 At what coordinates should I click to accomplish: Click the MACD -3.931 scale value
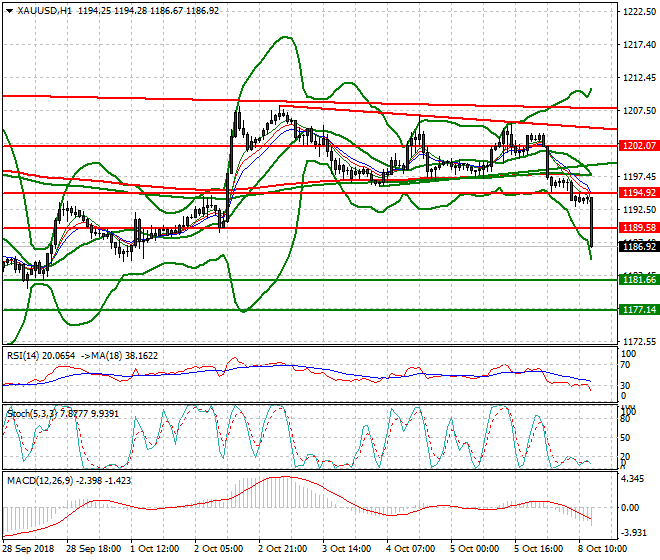pos(634,533)
